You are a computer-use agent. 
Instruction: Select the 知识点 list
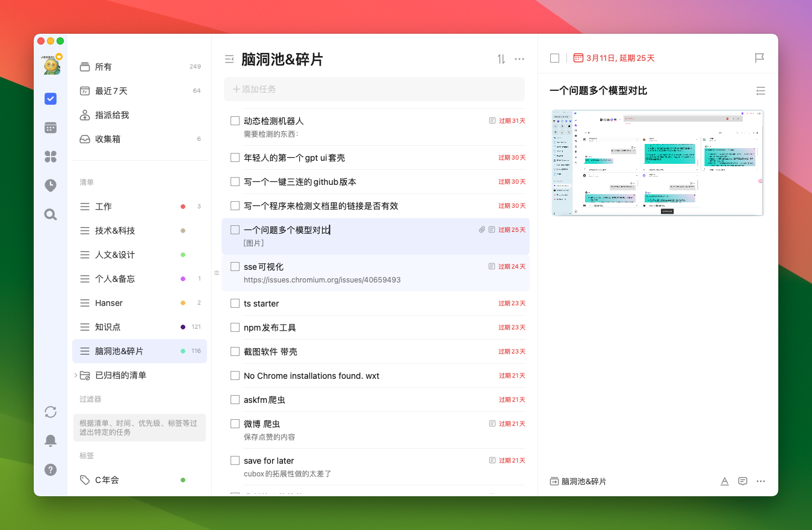tap(140, 327)
